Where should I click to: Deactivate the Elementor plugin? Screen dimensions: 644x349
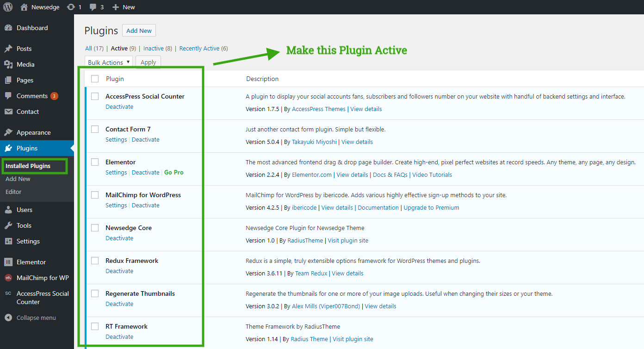pyautogui.click(x=146, y=172)
